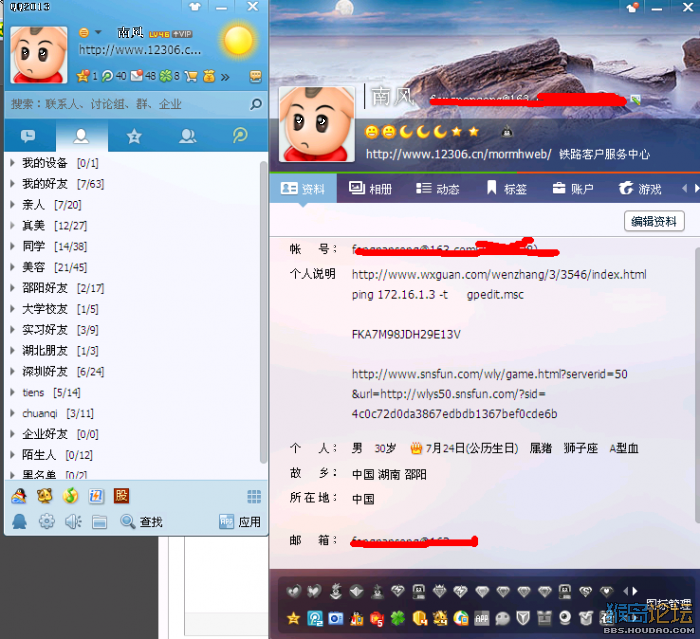This screenshot has height=639, width=700.
Task: Open the QQ Pet icon in app bar
Action: coord(45,496)
